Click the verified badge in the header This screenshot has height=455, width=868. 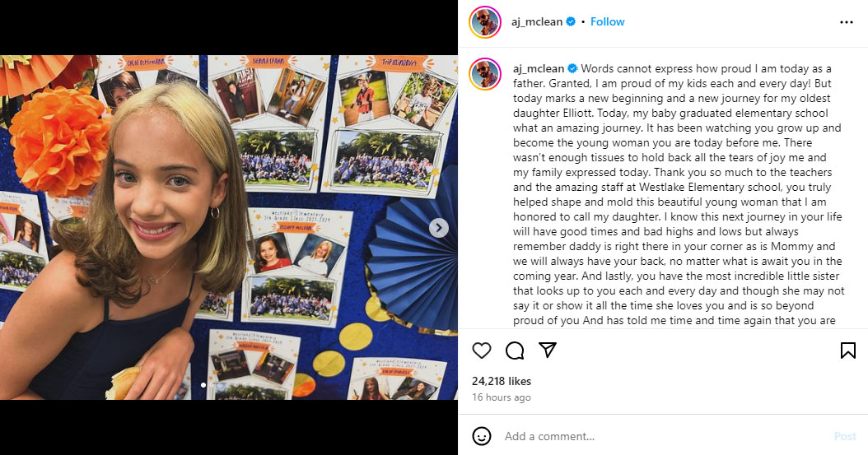[x=571, y=21]
